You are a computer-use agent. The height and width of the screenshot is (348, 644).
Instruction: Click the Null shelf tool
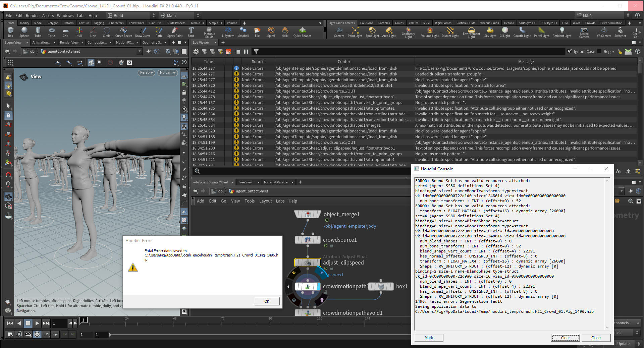[79, 32]
